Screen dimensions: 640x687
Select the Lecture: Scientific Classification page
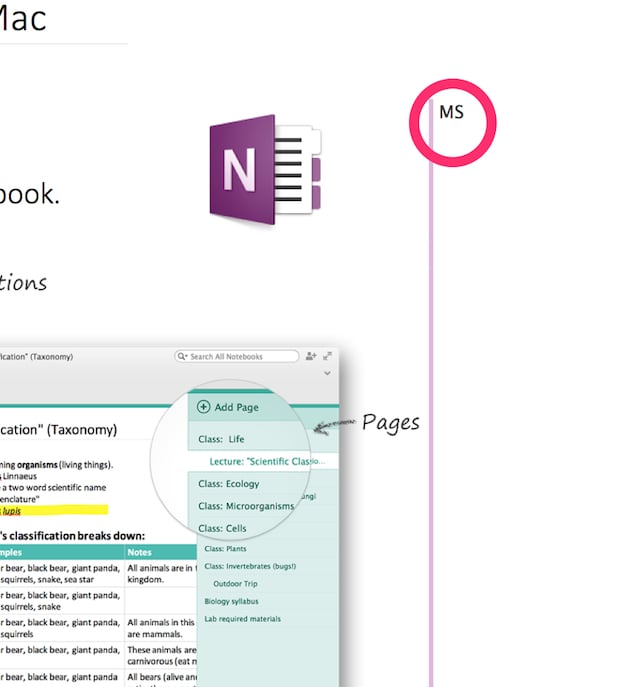pos(267,461)
